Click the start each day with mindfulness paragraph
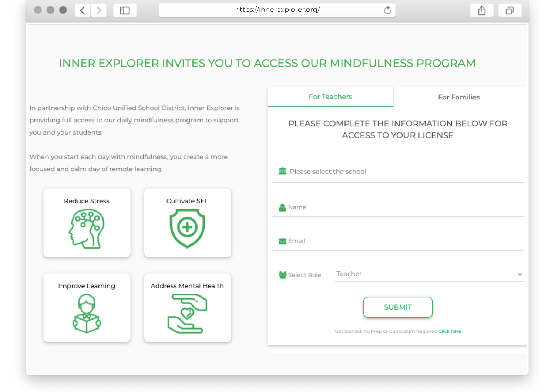The height and width of the screenshot is (392, 555). click(128, 163)
